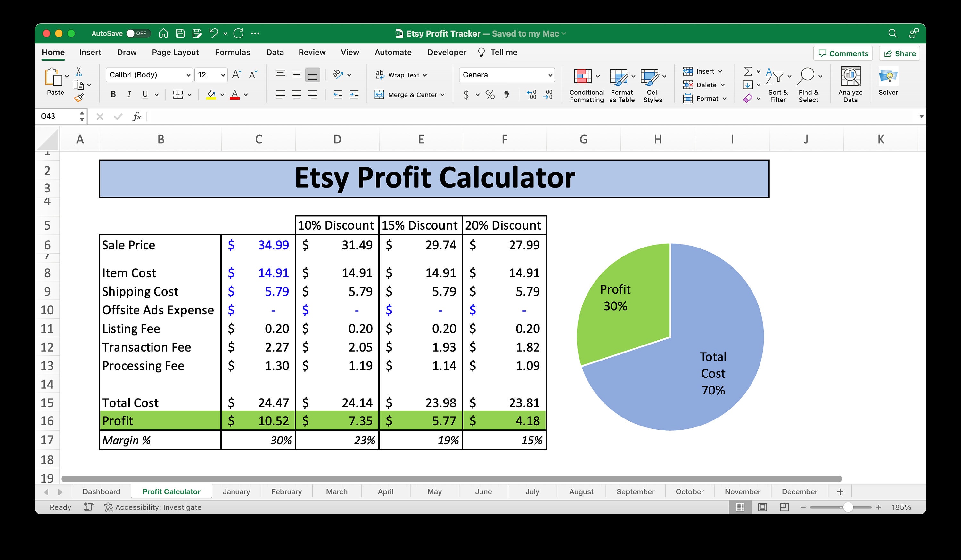Toggle italic formatting

pos(129,94)
